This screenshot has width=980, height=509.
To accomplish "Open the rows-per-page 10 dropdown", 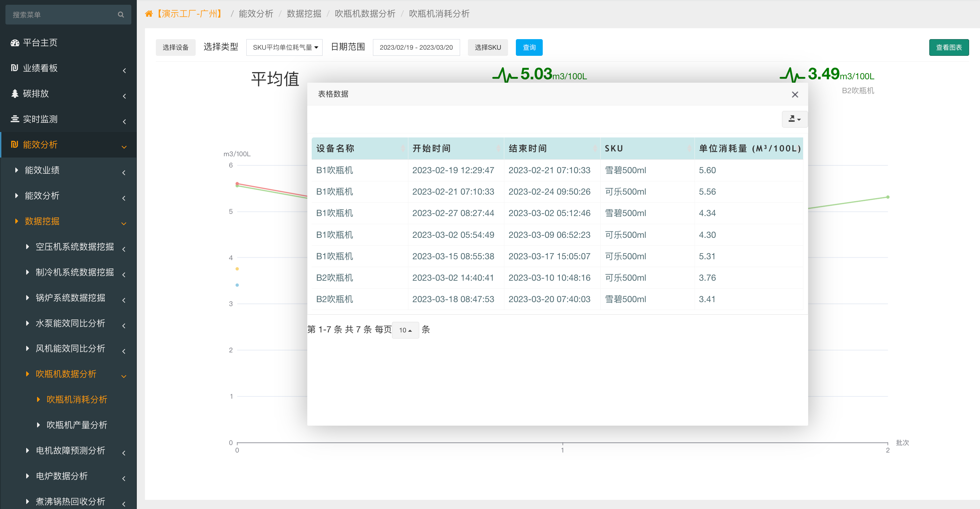I will point(405,330).
